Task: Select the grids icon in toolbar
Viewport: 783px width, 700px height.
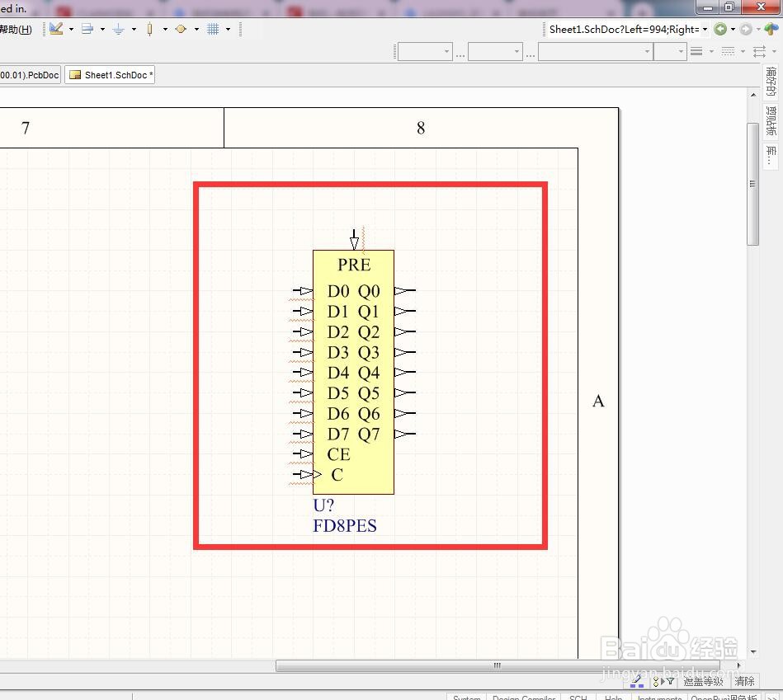Action: pyautogui.click(x=213, y=29)
